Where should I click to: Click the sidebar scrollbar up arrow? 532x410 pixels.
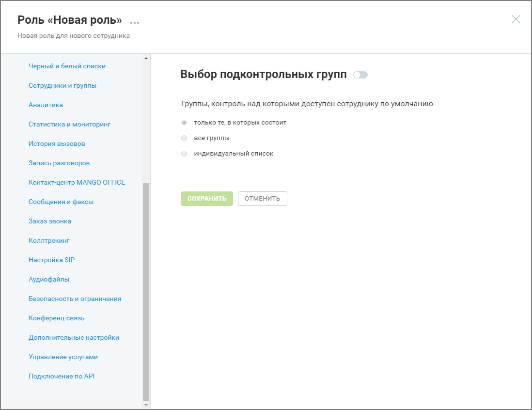click(x=146, y=58)
